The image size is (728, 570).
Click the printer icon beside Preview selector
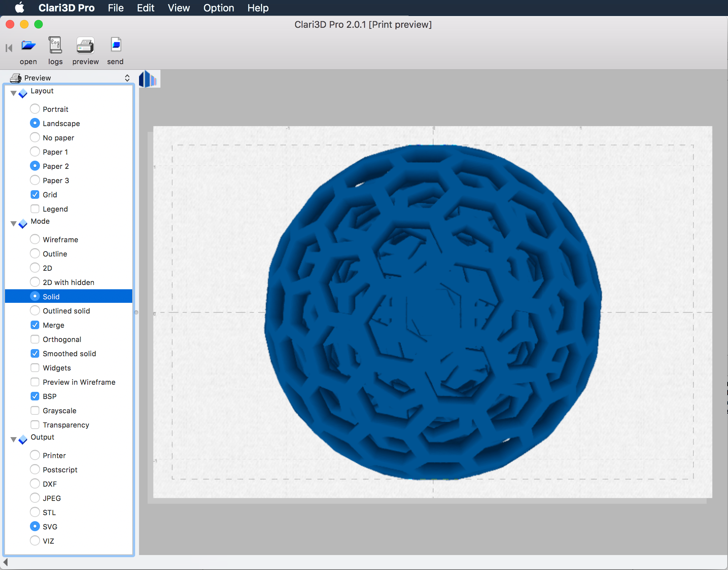(16, 78)
